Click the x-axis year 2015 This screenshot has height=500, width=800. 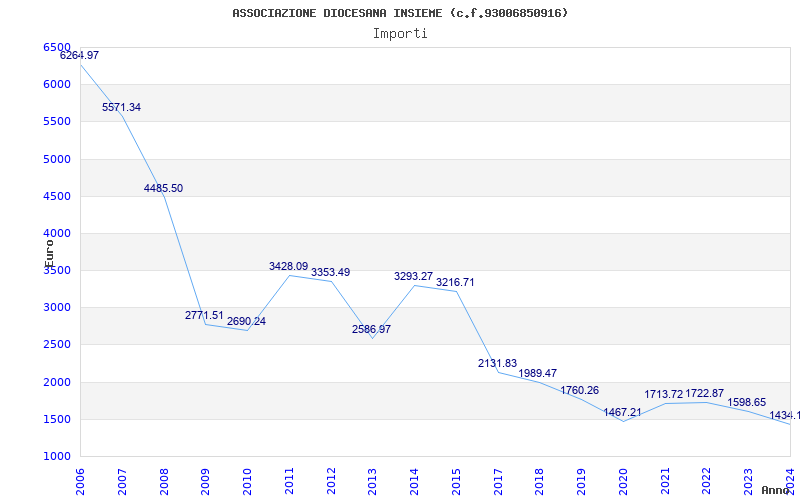(456, 482)
